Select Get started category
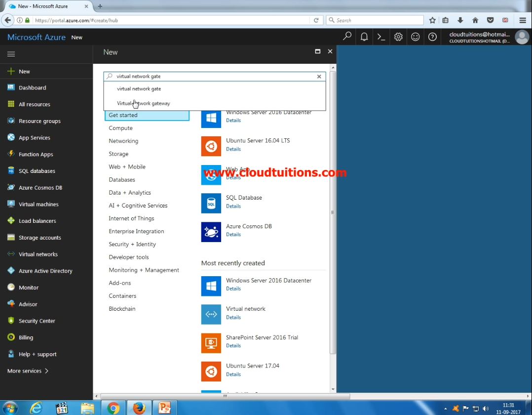Viewport: 532px width, 415px height. pos(147,115)
